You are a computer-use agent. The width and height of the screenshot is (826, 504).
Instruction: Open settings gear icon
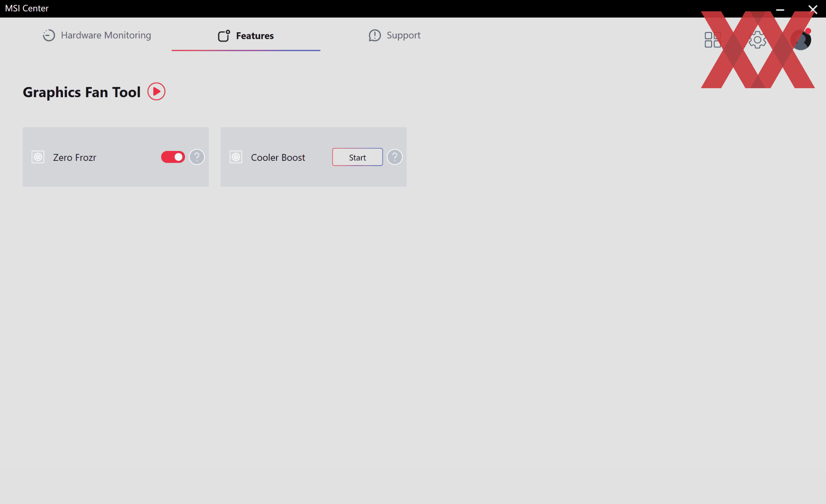757,40
